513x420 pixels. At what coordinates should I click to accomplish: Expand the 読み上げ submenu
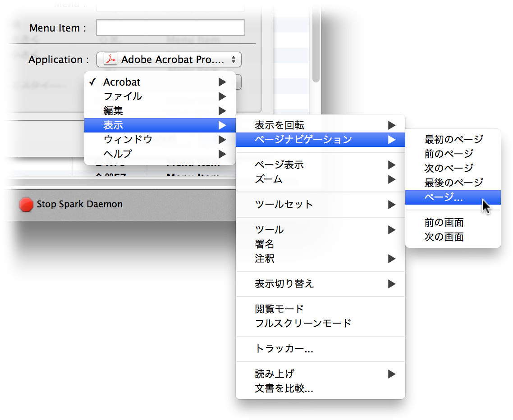pyautogui.click(x=321, y=374)
